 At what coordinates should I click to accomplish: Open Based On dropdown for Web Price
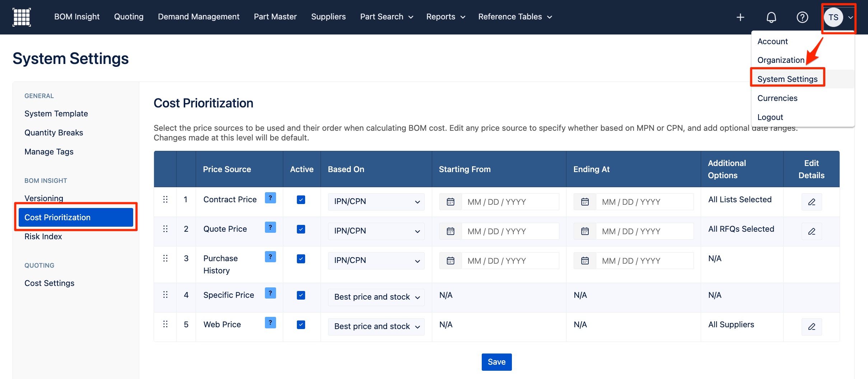click(376, 327)
